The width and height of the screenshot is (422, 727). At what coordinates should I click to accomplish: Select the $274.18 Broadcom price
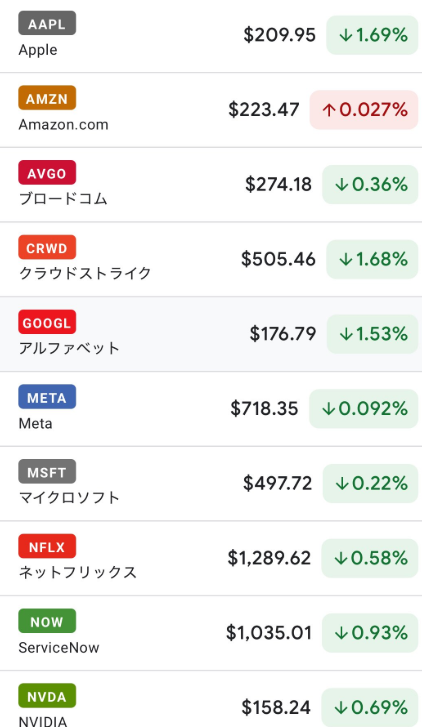(278, 185)
